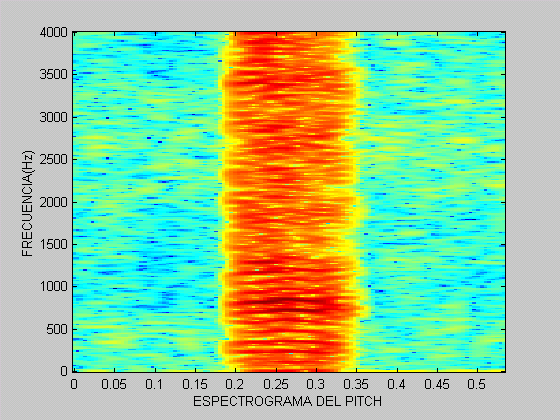Click the 0.05 x-axis tick label
Screen dimensions: 560x420
pos(114,384)
